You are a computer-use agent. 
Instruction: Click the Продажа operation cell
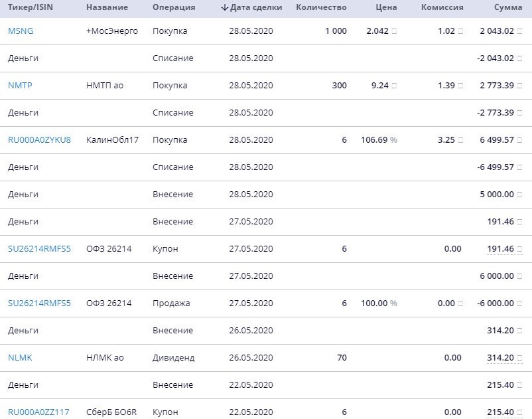tap(171, 303)
